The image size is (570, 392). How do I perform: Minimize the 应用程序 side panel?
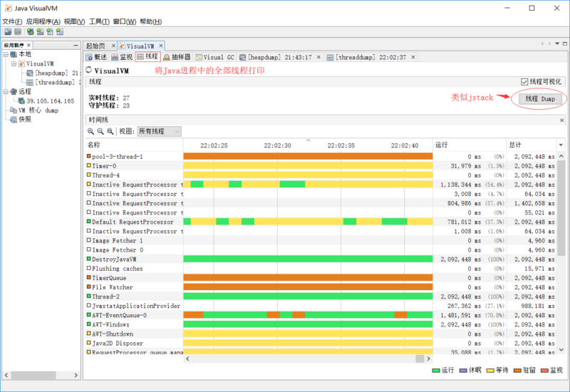click(76, 45)
